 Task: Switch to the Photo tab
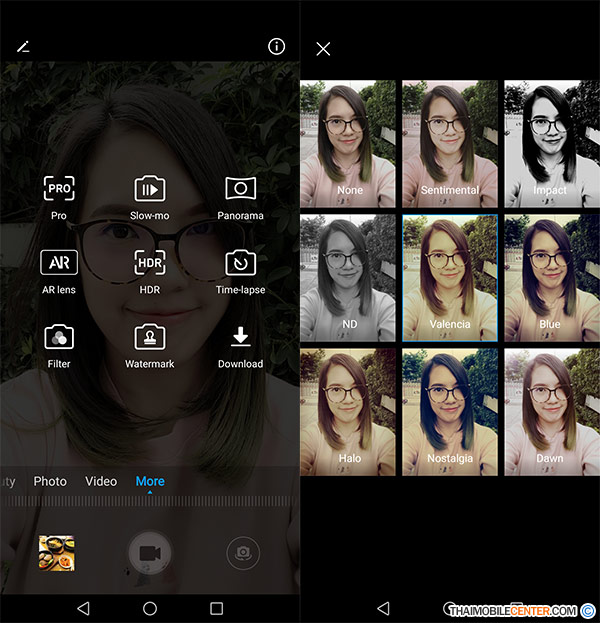[x=50, y=481]
